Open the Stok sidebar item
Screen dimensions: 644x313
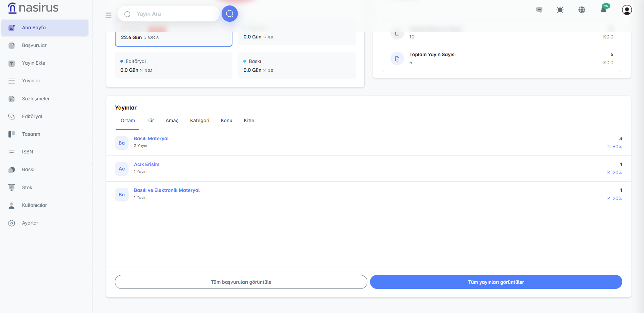coord(27,188)
